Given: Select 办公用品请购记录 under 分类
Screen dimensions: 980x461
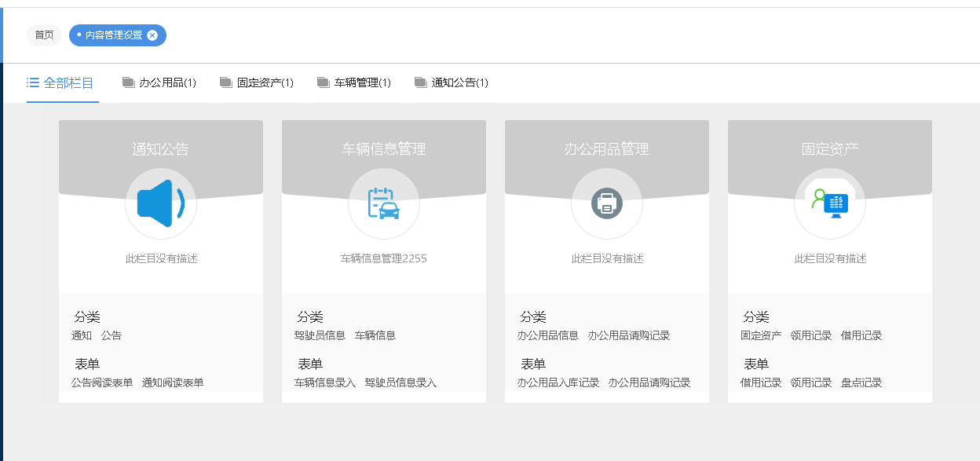Looking at the screenshot, I should (629, 335).
